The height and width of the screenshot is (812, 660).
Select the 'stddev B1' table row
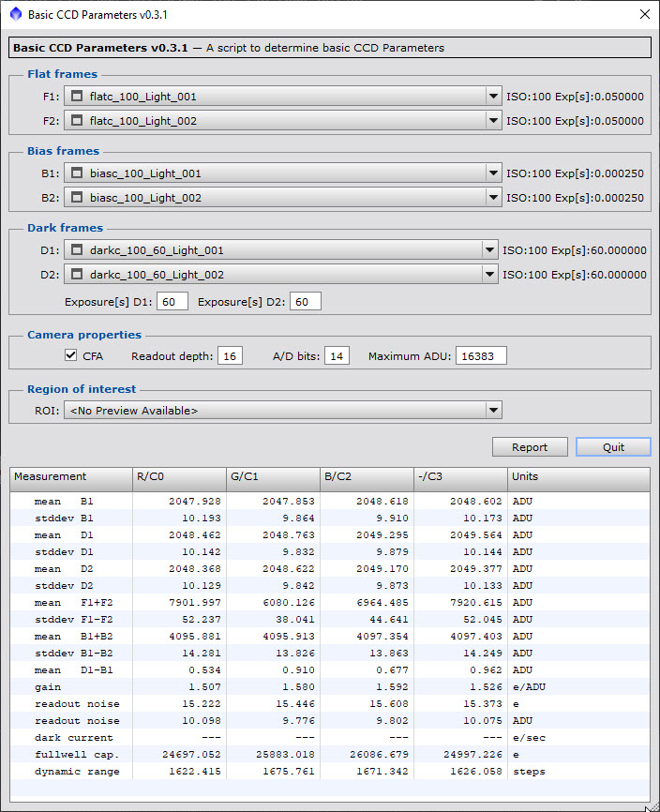330,518
